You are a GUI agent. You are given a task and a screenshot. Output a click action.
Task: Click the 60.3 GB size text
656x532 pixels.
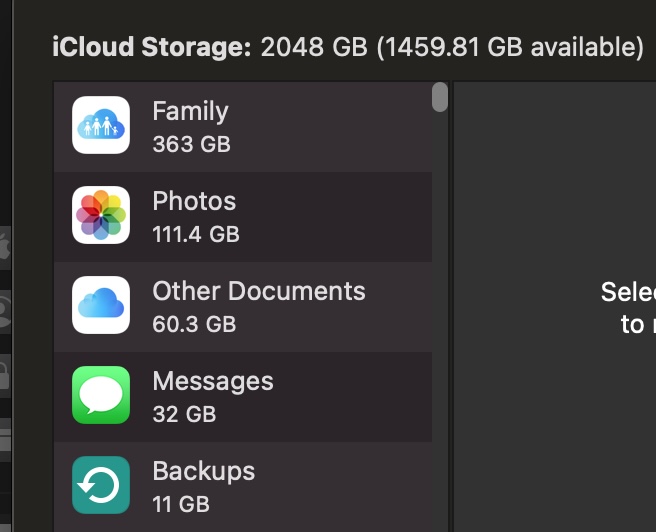click(x=194, y=324)
